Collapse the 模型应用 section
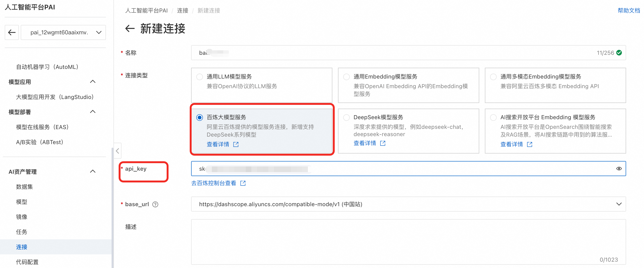This screenshot has width=644, height=268. click(93, 82)
